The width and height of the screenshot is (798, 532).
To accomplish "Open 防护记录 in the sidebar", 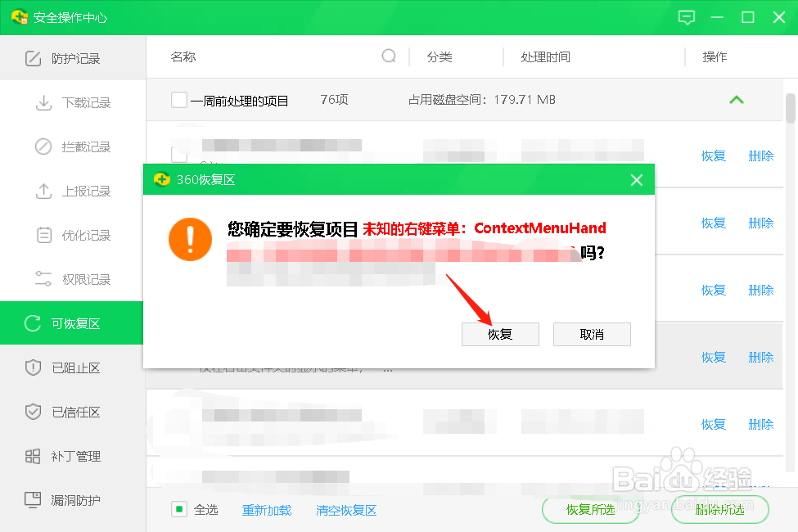I will click(73, 59).
